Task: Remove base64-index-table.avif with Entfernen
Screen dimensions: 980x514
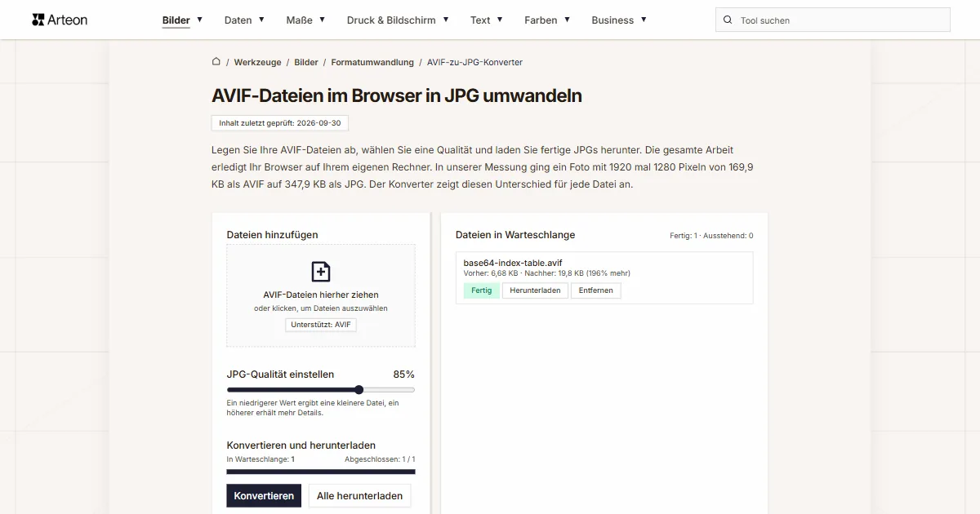Action: click(596, 290)
